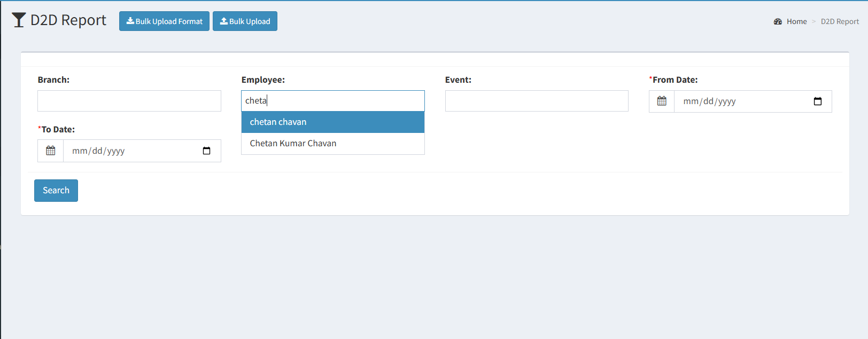Click the Event: label
This screenshot has height=339, width=868.
point(458,80)
